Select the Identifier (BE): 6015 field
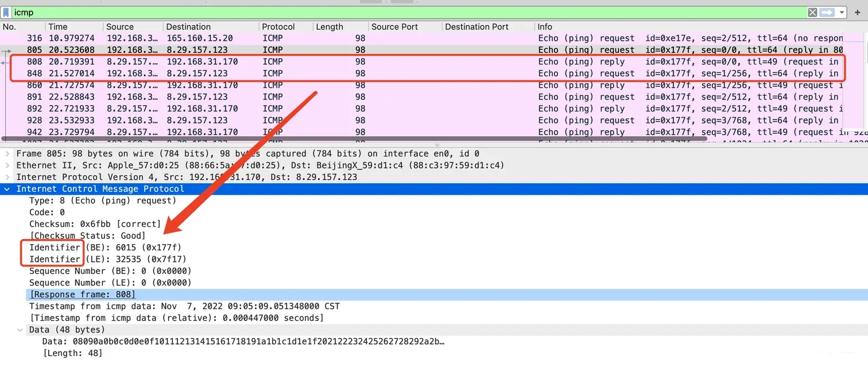The height and width of the screenshot is (375, 868). [x=105, y=248]
